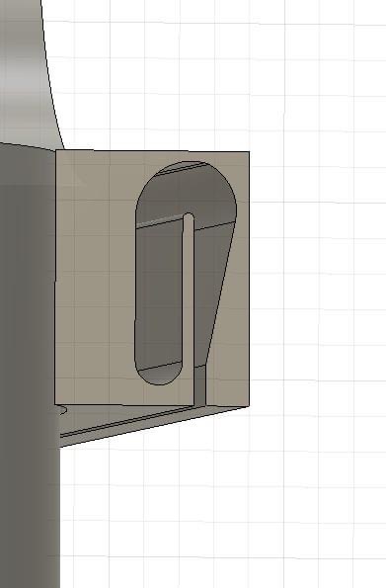Screen dimensions: 386x588
Task: Pick the slanted right edge of the slot
Action: click(x=221, y=293)
